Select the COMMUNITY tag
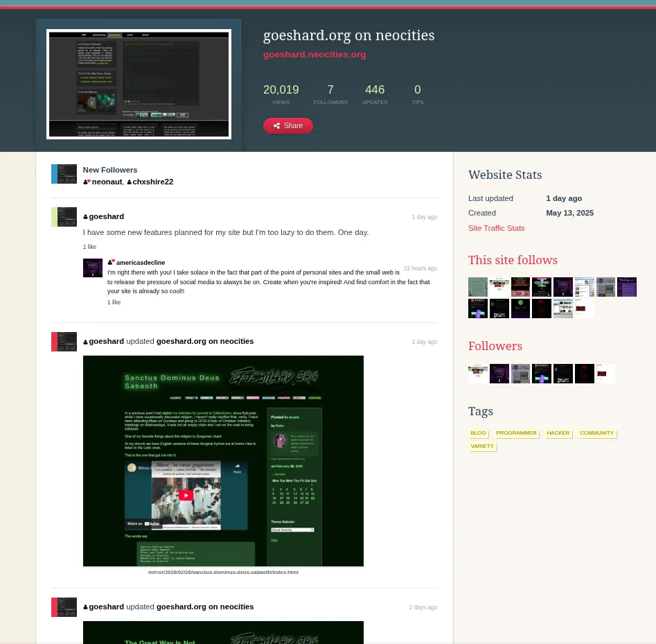Image resolution: width=656 pixels, height=644 pixels. (x=596, y=433)
